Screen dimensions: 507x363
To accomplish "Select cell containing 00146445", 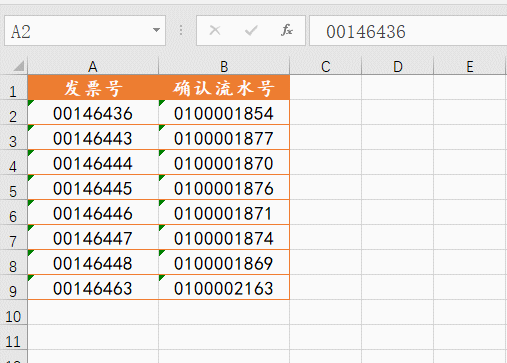I will pos(93,188).
